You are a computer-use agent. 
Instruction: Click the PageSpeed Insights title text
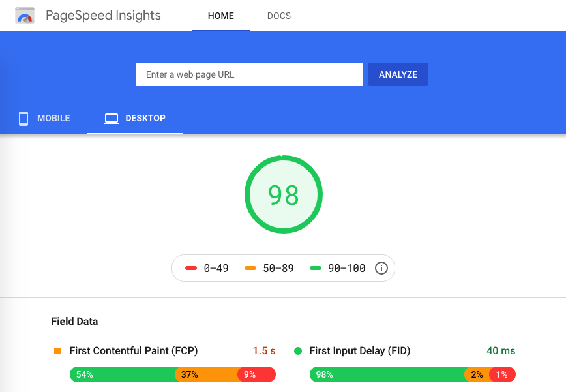[103, 16]
